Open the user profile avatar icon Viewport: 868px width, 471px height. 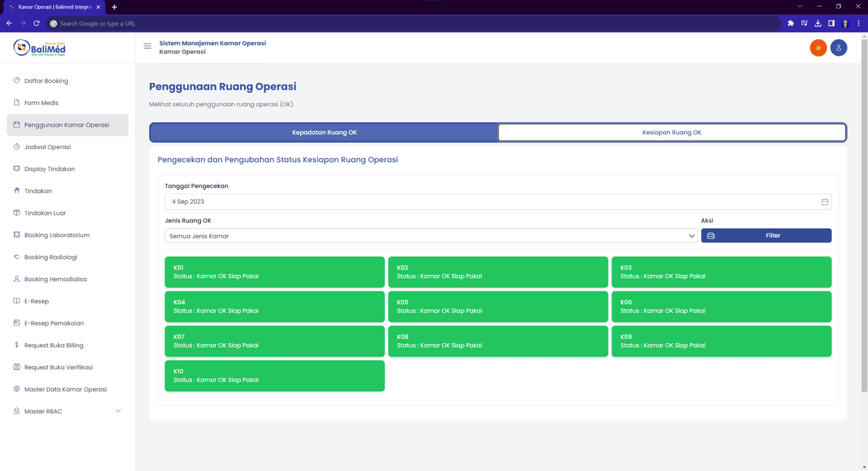tap(839, 48)
